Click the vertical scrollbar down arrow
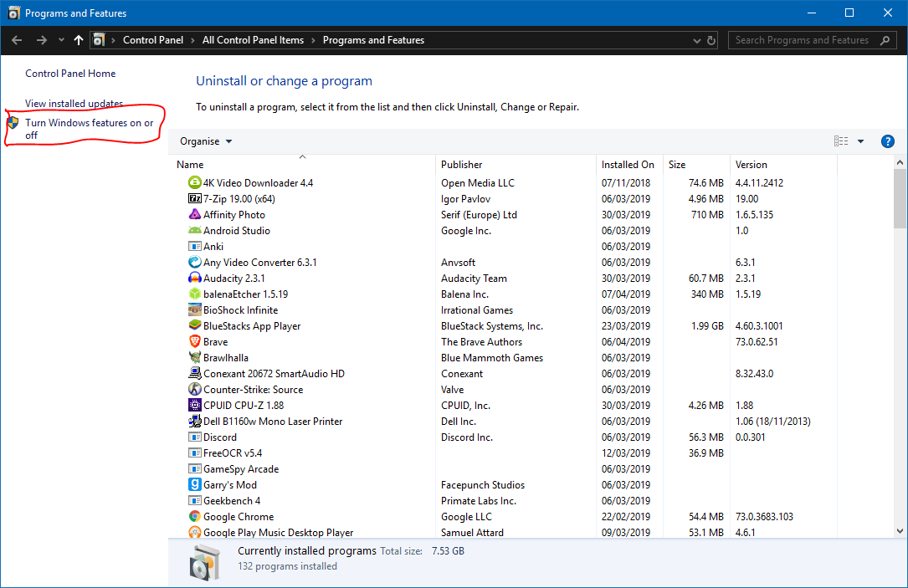This screenshot has height=588, width=908. click(x=900, y=530)
